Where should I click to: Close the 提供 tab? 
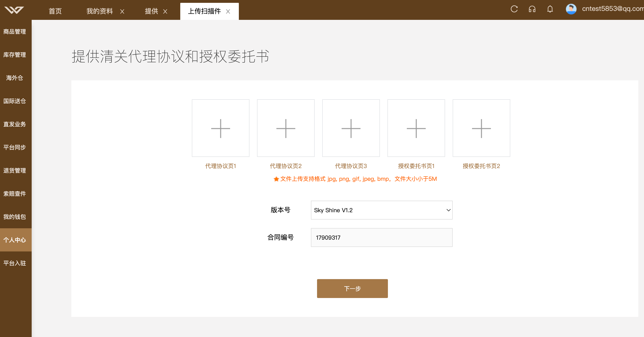coord(165,12)
